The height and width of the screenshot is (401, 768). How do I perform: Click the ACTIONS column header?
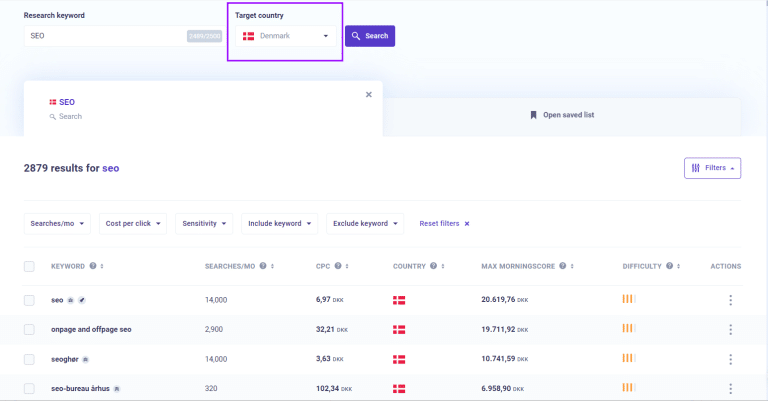click(x=725, y=266)
